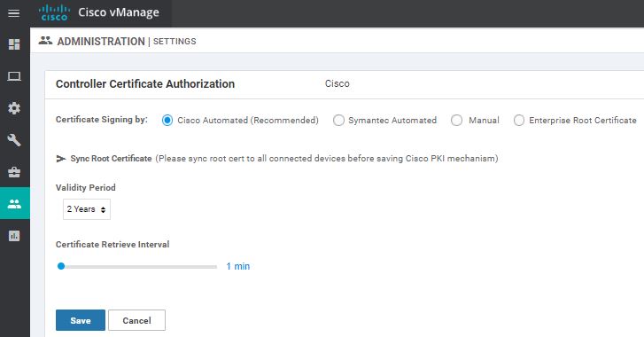Click the Certificate Retrieve Interval slider handle
644x337 pixels.
point(61,266)
